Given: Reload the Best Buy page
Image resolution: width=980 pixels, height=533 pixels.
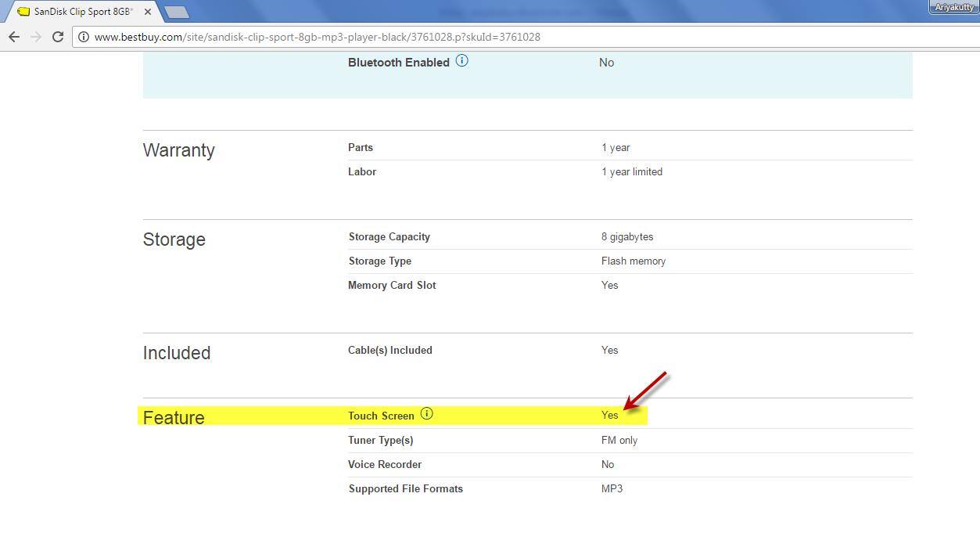Looking at the screenshot, I should (58, 37).
